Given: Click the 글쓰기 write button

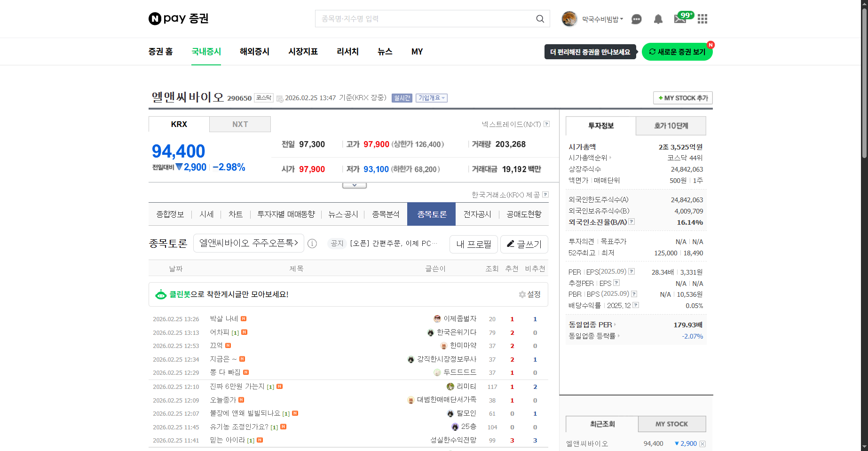Looking at the screenshot, I should (x=524, y=244).
